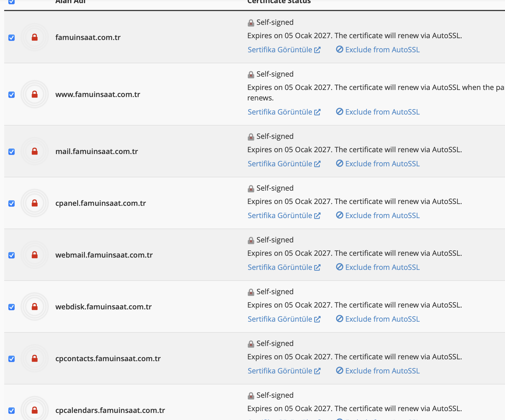
Task: Click the red lock icon for mail.famuinsaat.com.tr
Action: [x=35, y=151]
